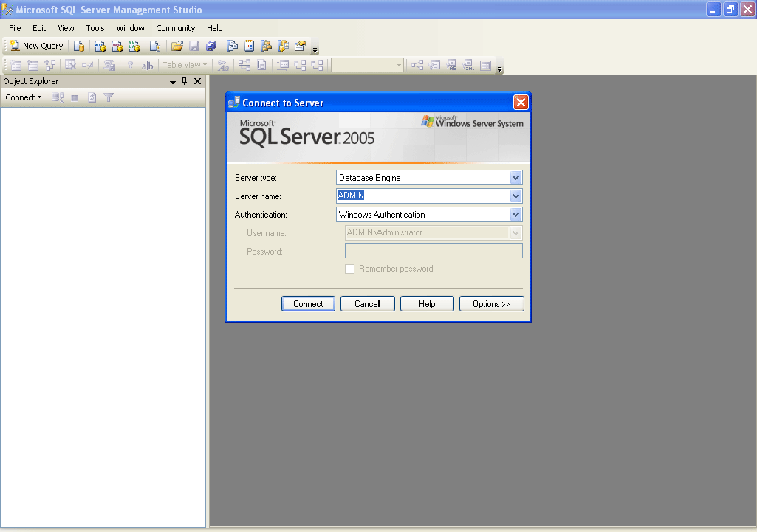Open the Properties Window toolbar icon
This screenshot has width=757, height=532.
pyautogui.click(x=301, y=46)
